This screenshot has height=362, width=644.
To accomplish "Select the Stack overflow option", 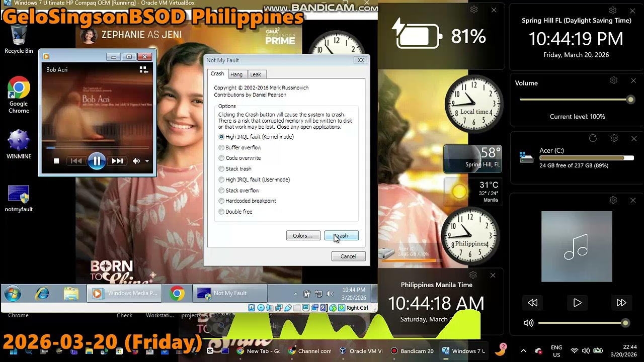I will click(239, 191).
